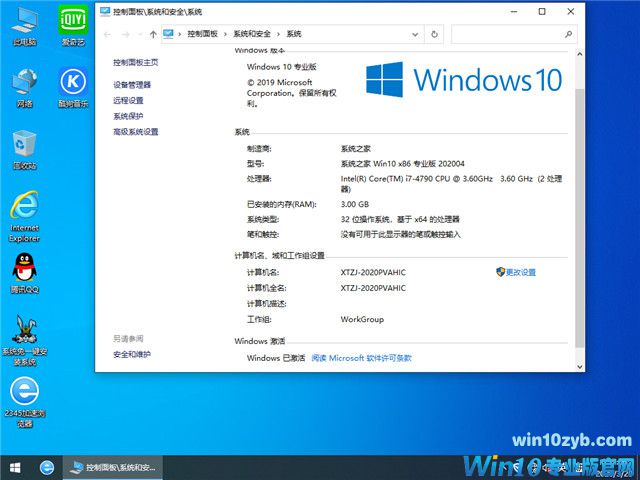Select the text XTZJ-2020PVAHIC beside 计算机名
Screen dimensions: 640x480
[x=373, y=273]
